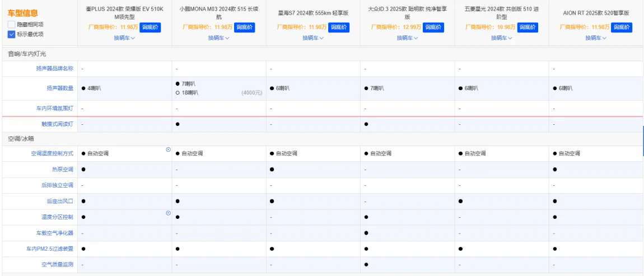The image size is (644, 276).
Task: Open the 触摸式阅读灯 row label
Action: pyautogui.click(x=57, y=124)
